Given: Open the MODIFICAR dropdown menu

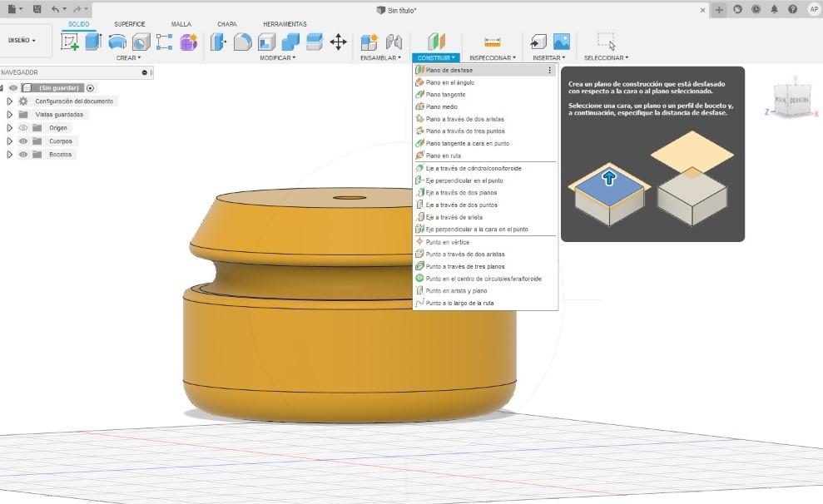Looking at the screenshot, I should click(278, 57).
